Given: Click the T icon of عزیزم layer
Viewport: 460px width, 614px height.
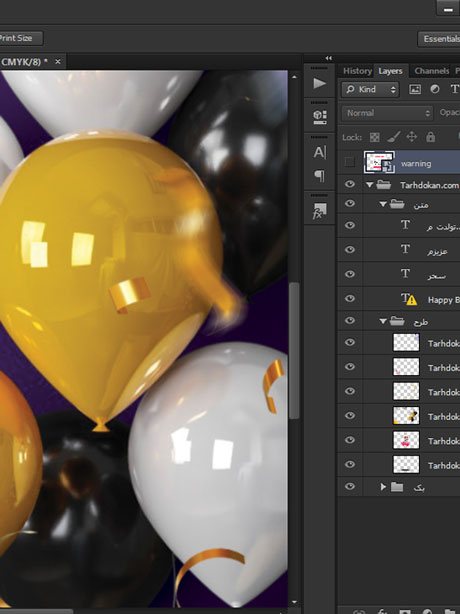Looking at the screenshot, I should point(406,249).
